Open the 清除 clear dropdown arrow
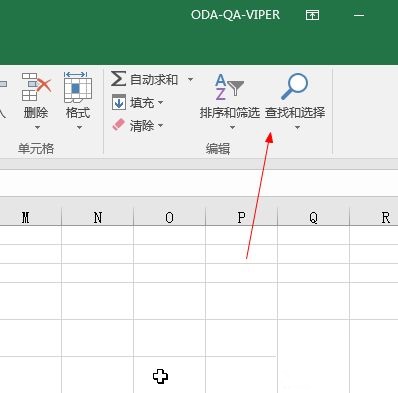Image resolution: width=398 pixels, height=393 pixels. click(160, 125)
